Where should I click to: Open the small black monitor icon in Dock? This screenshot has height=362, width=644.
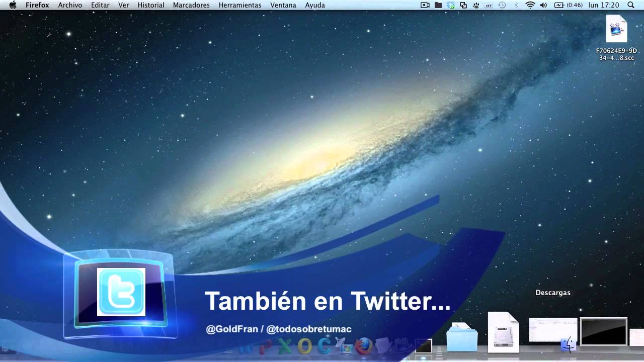tap(423, 346)
